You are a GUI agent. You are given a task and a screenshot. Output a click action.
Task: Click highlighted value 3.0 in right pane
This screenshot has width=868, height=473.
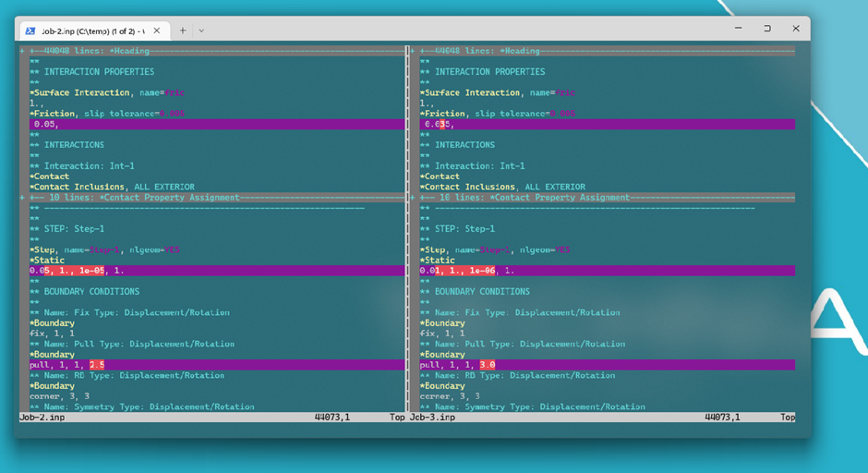[x=488, y=365]
